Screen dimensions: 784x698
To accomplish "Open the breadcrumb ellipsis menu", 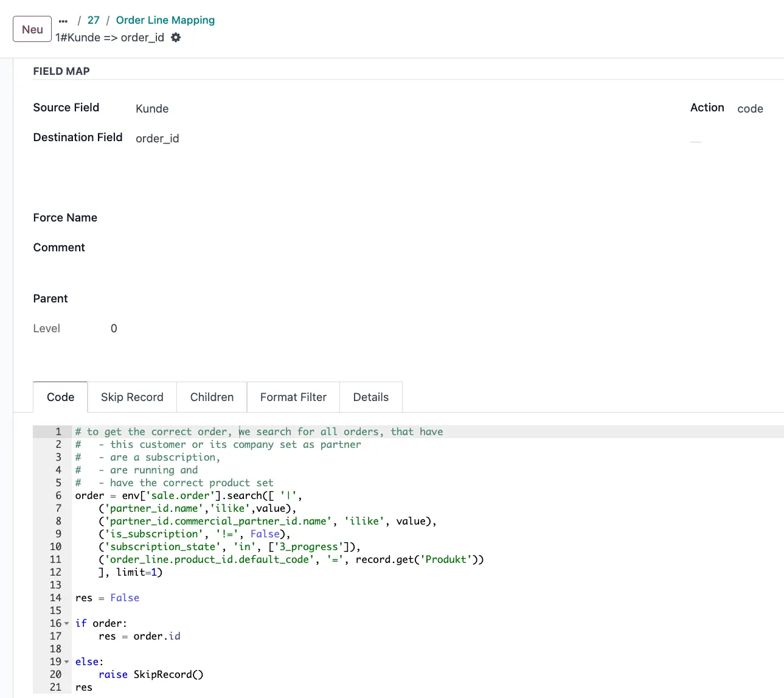I will point(63,21).
